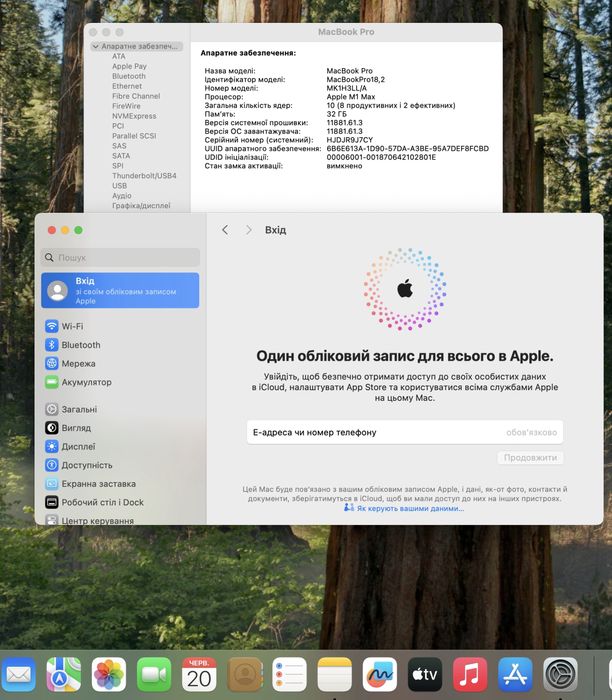Launch Reminders from the Dock
The width and height of the screenshot is (612, 700).
click(x=289, y=674)
